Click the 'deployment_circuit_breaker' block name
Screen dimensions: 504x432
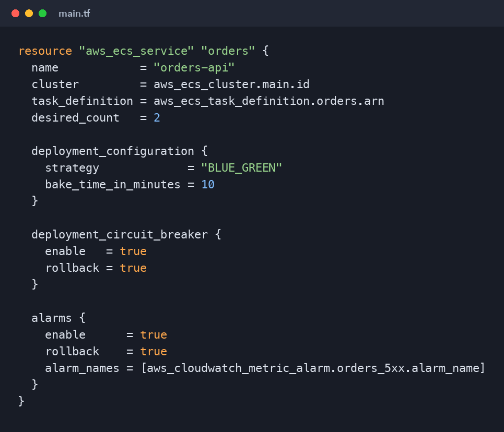[x=120, y=235]
